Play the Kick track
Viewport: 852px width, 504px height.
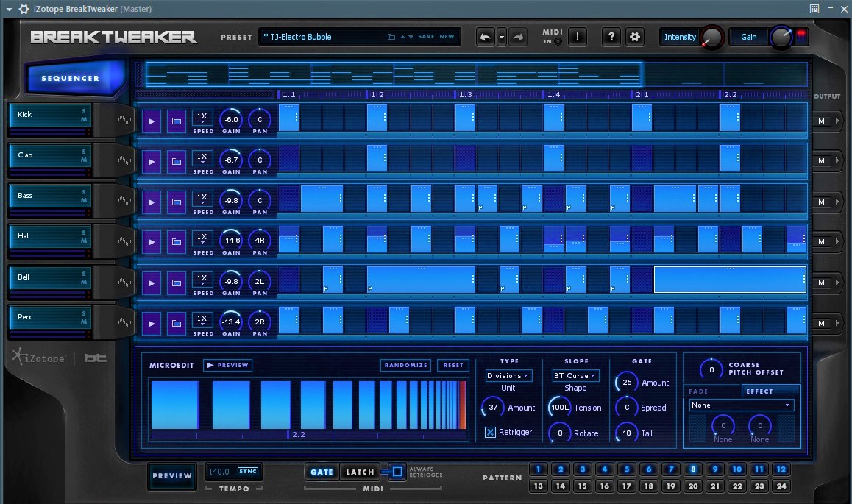pyautogui.click(x=152, y=121)
